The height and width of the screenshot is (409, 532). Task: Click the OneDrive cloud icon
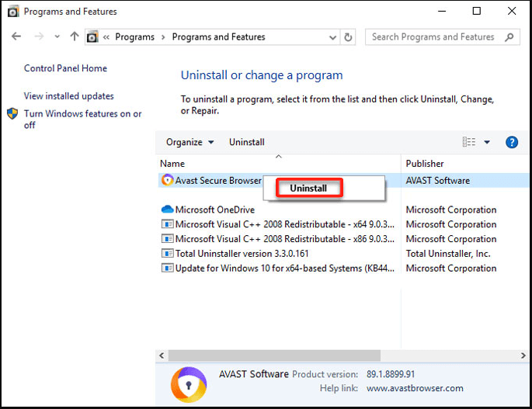point(167,210)
